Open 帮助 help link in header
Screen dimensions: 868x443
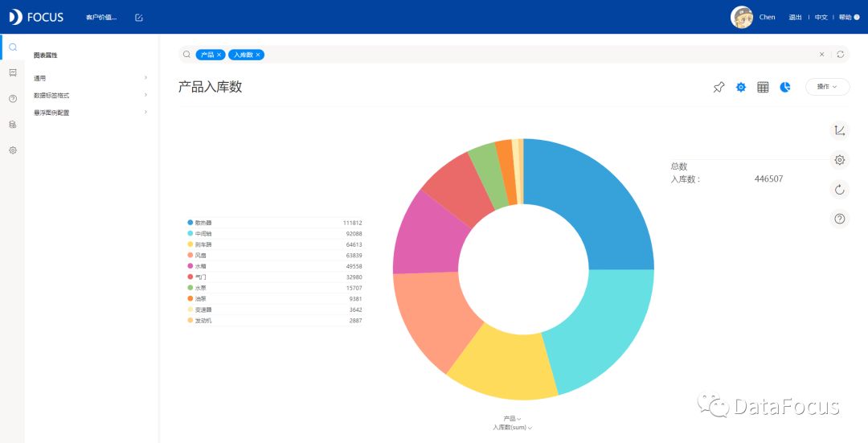849,17
